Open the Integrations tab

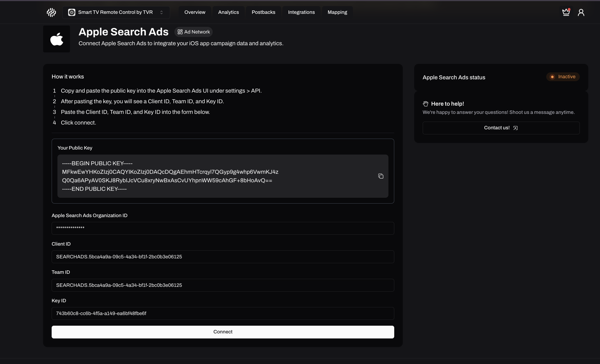click(301, 12)
